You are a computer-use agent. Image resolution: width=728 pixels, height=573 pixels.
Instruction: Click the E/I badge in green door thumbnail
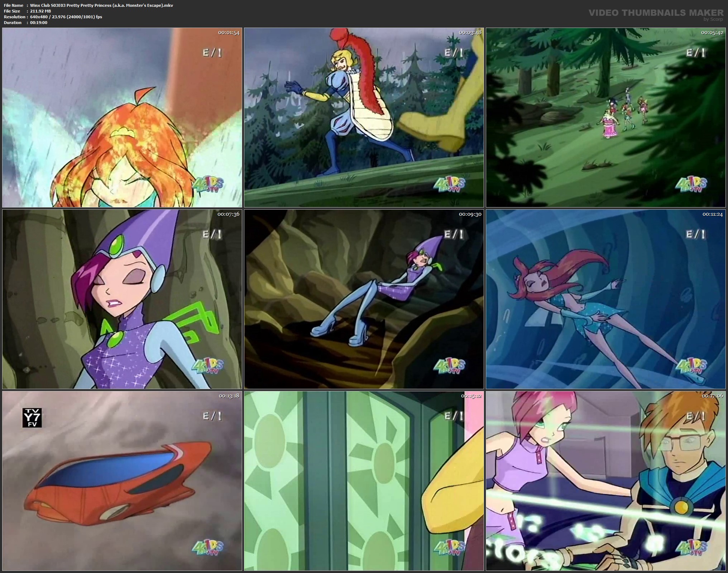[x=454, y=416]
